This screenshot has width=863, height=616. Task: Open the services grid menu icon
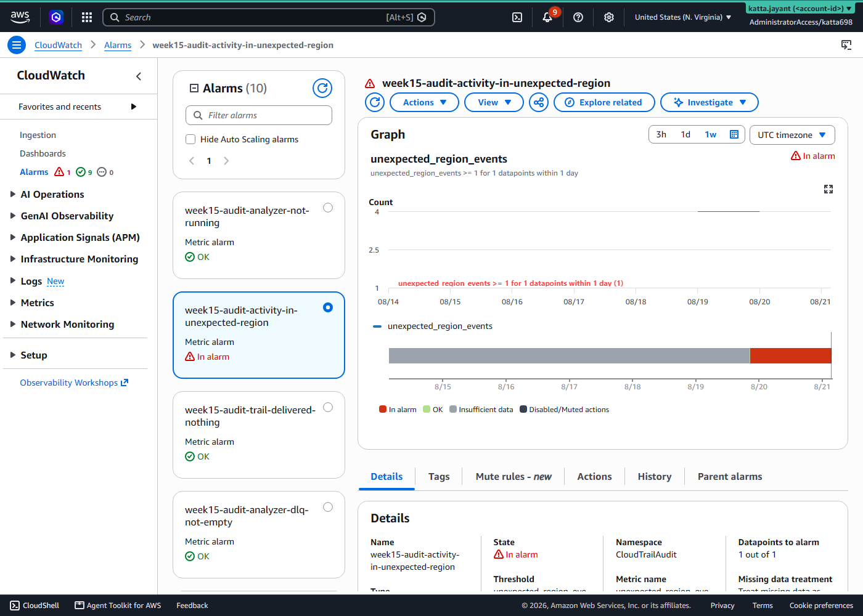coord(87,17)
